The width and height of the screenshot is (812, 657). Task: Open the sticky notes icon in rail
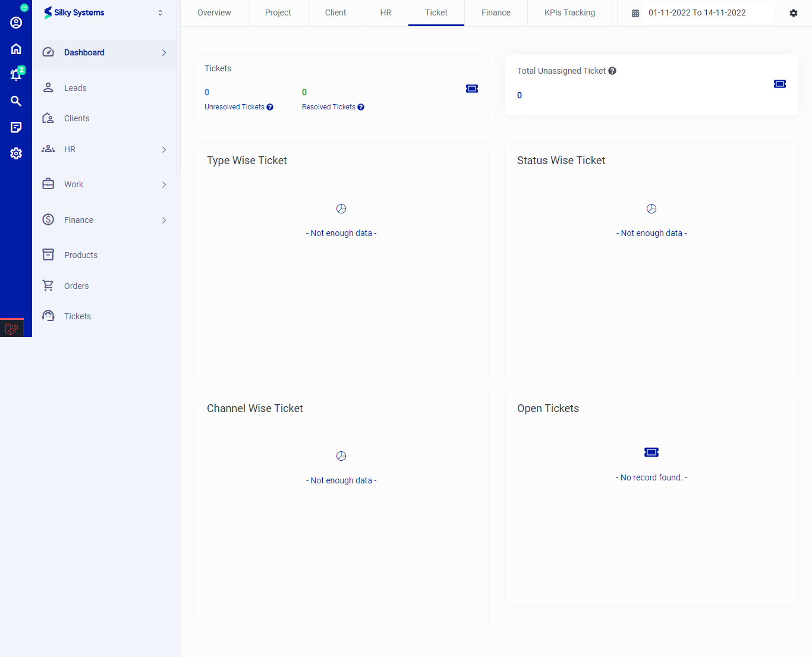point(16,127)
